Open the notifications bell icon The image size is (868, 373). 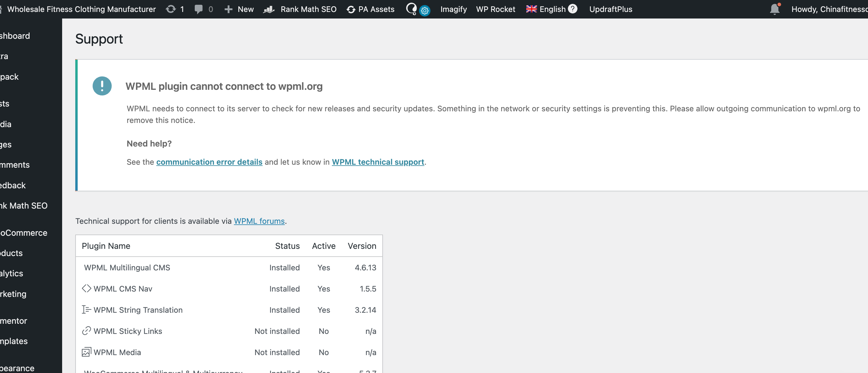pyautogui.click(x=775, y=9)
